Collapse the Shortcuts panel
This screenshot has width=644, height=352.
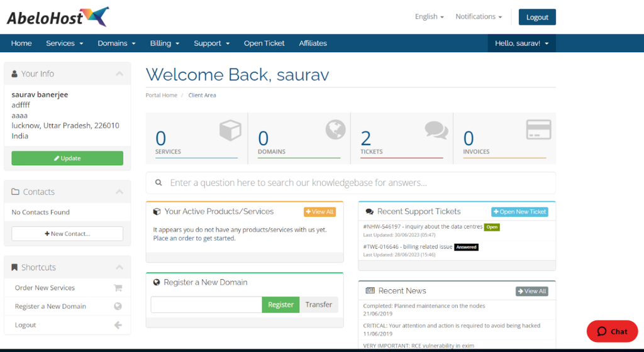119,268
